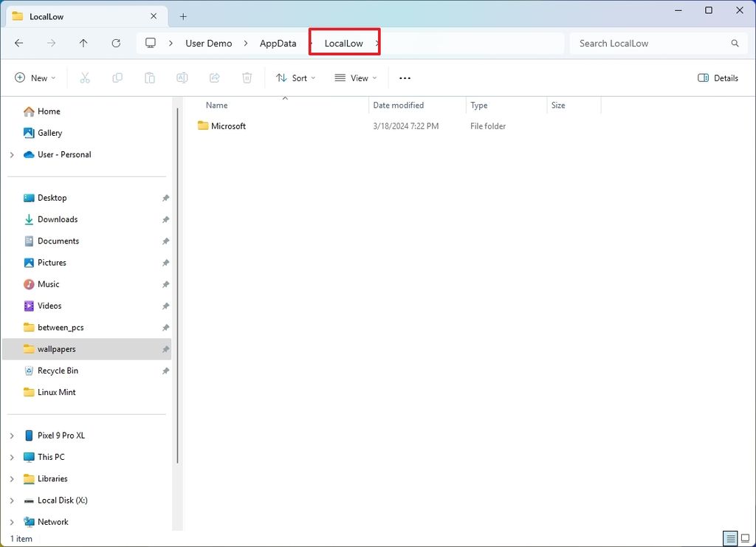756x547 pixels.
Task: Switch to the LocalLow tab
Action: pyautogui.click(x=81, y=16)
